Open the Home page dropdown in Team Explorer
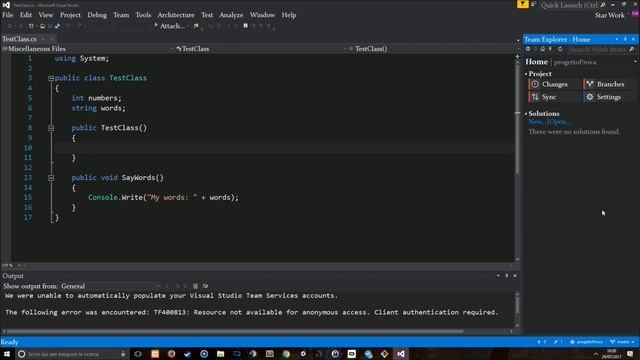640x360 pixels. click(x=636, y=62)
